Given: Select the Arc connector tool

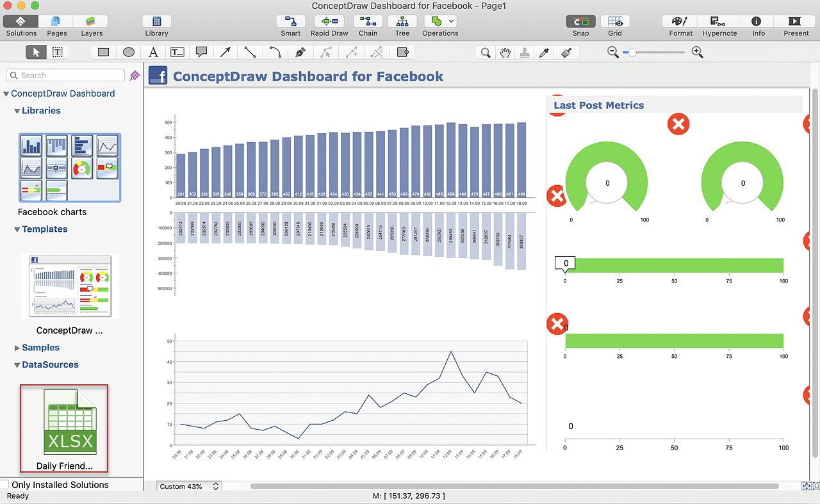Looking at the screenshot, I should [x=275, y=53].
